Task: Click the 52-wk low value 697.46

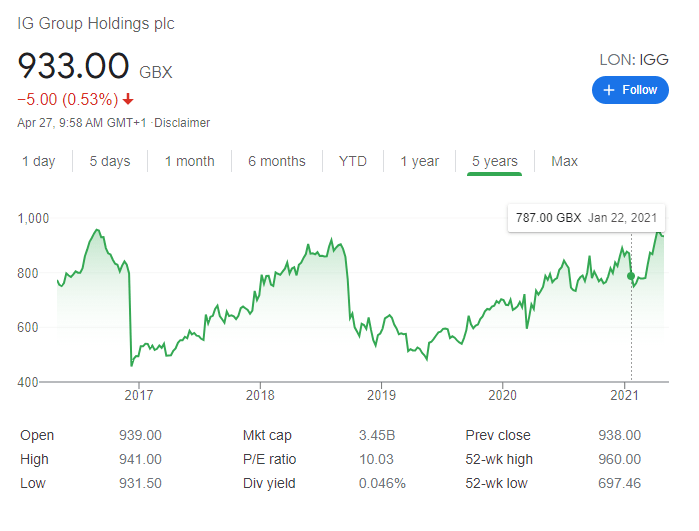Action: (619, 483)
